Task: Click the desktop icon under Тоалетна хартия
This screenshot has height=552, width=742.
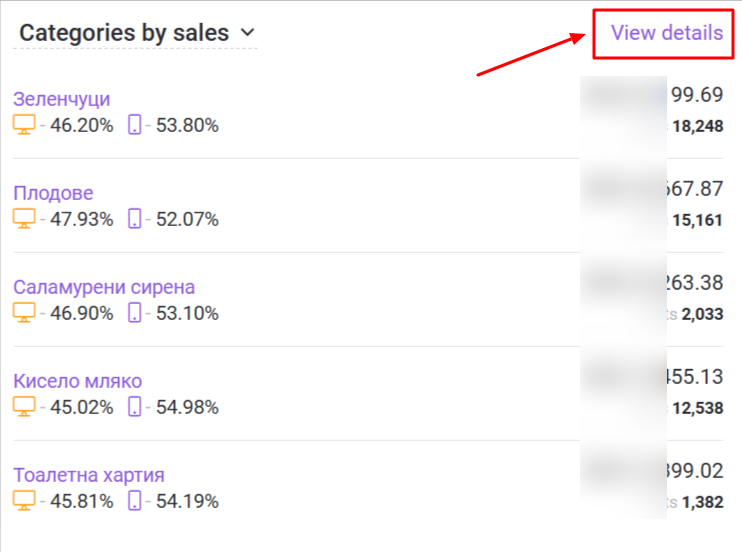Action: pyautogui.click(x=24, y=501)
